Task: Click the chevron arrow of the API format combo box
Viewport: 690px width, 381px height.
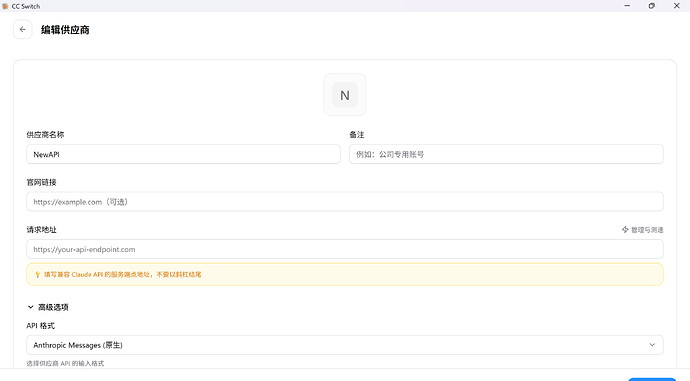Action: (652, 345)
